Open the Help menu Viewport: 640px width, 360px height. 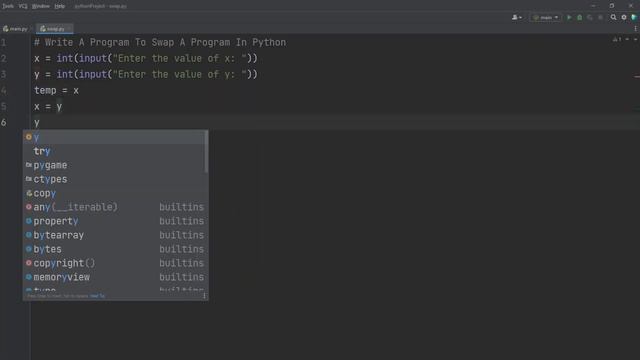point(60,6)
